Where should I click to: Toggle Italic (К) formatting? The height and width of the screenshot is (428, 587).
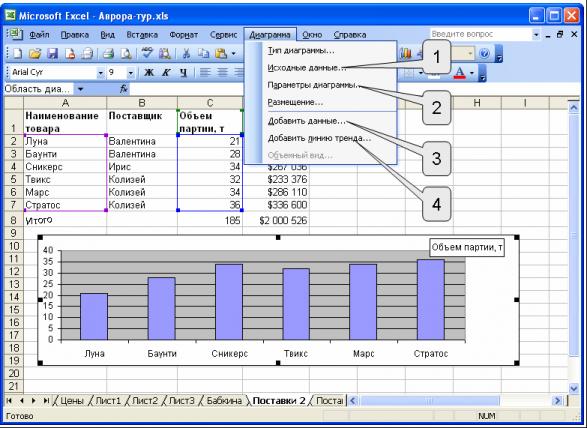(x=166, y=72)
